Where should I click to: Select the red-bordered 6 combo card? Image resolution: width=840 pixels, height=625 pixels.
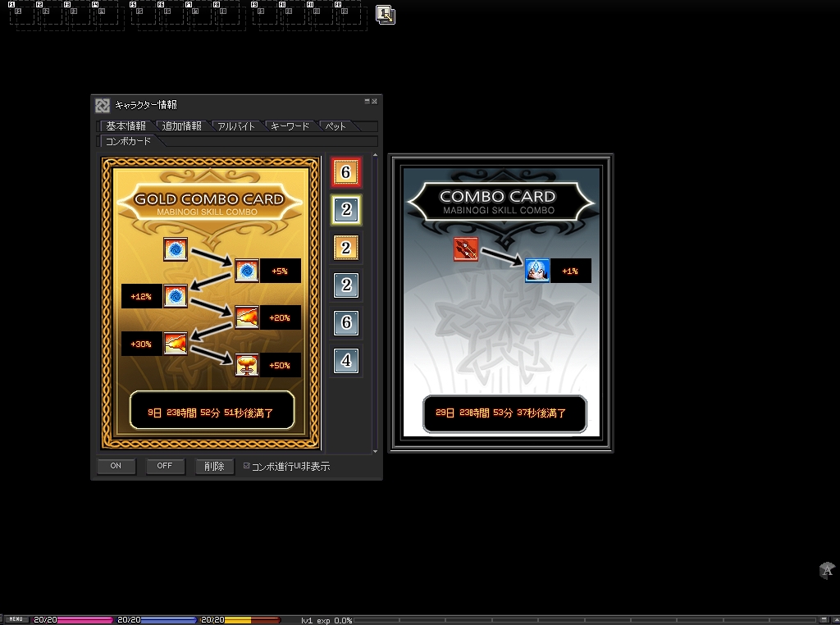point(346,172)
